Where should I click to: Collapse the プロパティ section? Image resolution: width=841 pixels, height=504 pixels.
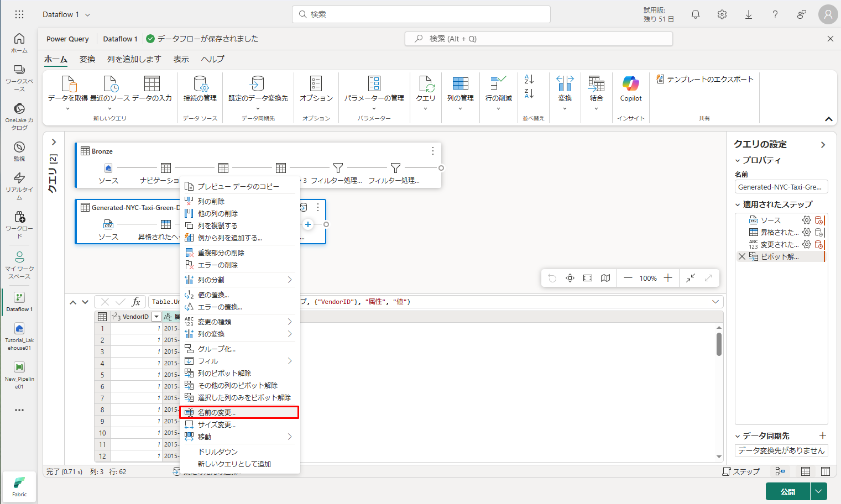[738, 160]
